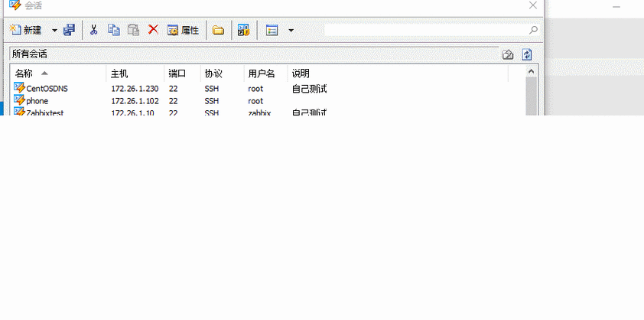Screen dimensions: 644x320
Task: Click the 新建 new session button
Action: point(25,30)
